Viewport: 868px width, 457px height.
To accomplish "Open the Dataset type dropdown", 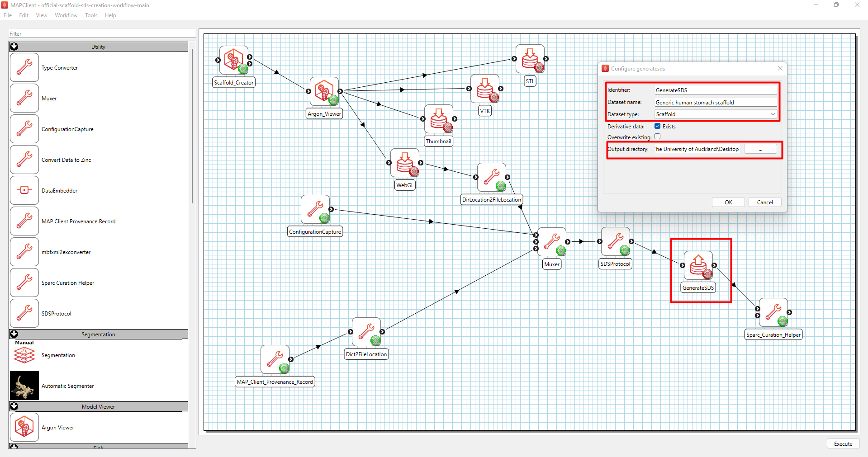I will 716,114.
